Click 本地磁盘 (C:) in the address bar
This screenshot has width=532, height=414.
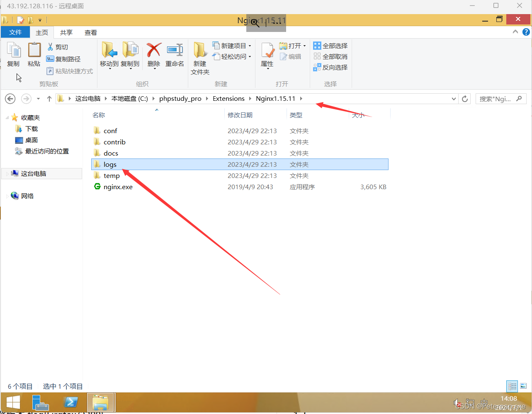tap(130, 99)
